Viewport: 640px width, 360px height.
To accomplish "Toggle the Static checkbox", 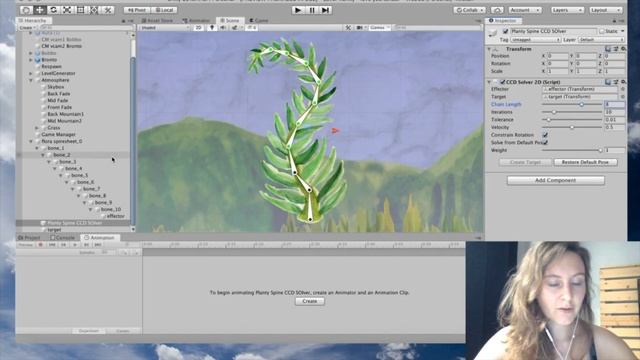I will click(602, 31).
